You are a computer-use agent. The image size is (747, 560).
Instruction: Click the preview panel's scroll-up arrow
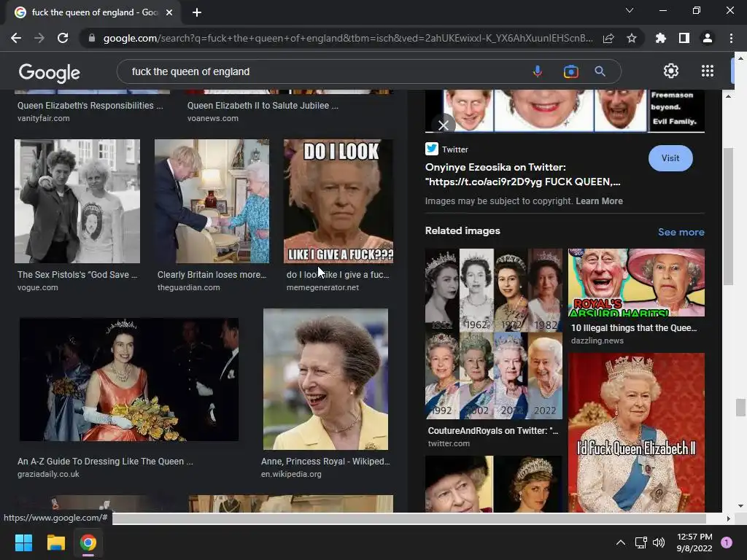tap(728, 96)
